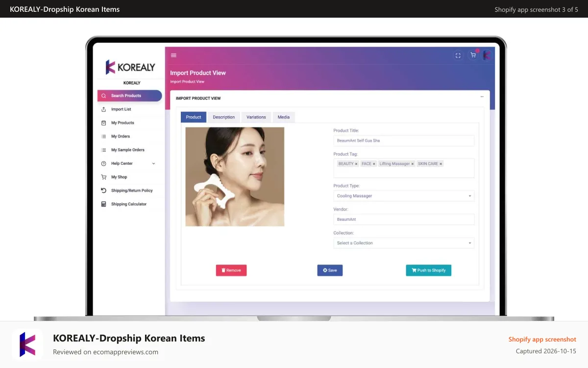Click the blue Save button
This screenshot has height=368, width=588.
click(x=330, y=270)
